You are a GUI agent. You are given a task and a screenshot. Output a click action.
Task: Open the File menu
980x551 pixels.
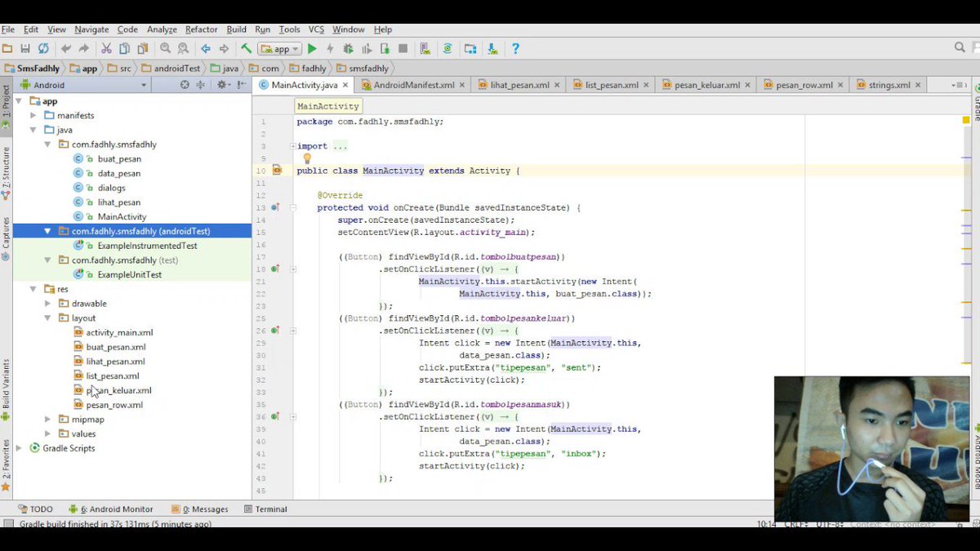coord(8,29)
